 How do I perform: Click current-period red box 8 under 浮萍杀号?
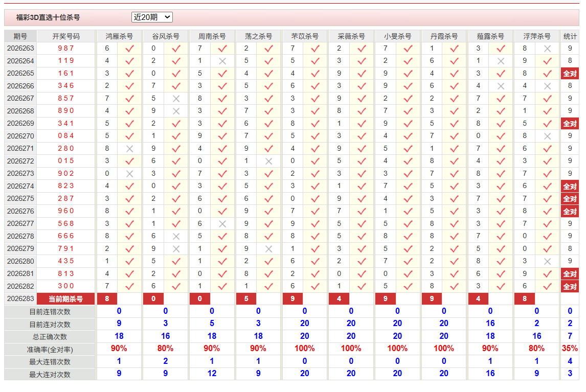coord(525,299)
